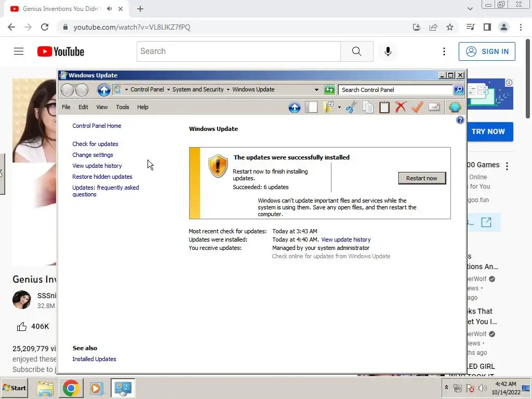Open the YouTube hamburger guide menu
Image resolution: width=532 pixels, height=399 pixels.
coord(19,51)
